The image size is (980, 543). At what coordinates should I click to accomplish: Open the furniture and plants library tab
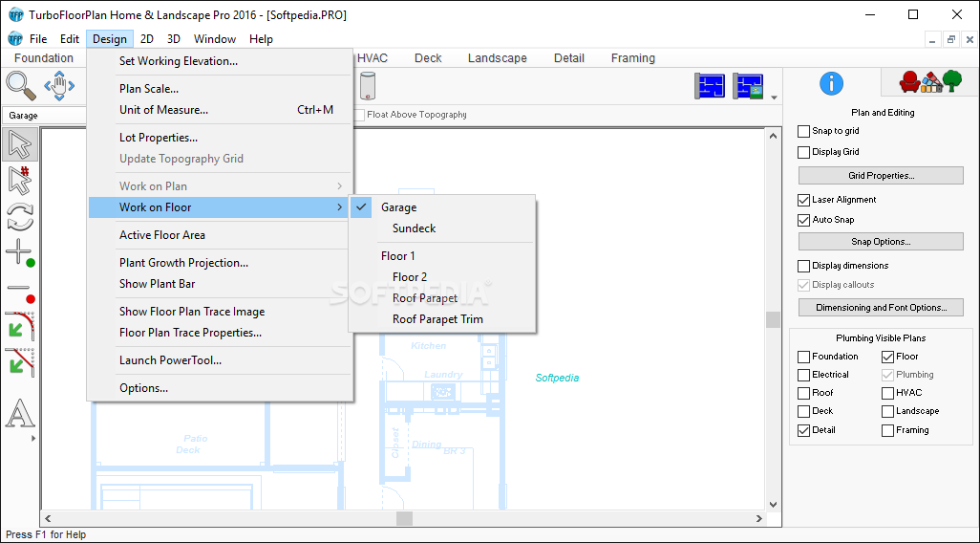pyautogui.click(x=930, y=81)
